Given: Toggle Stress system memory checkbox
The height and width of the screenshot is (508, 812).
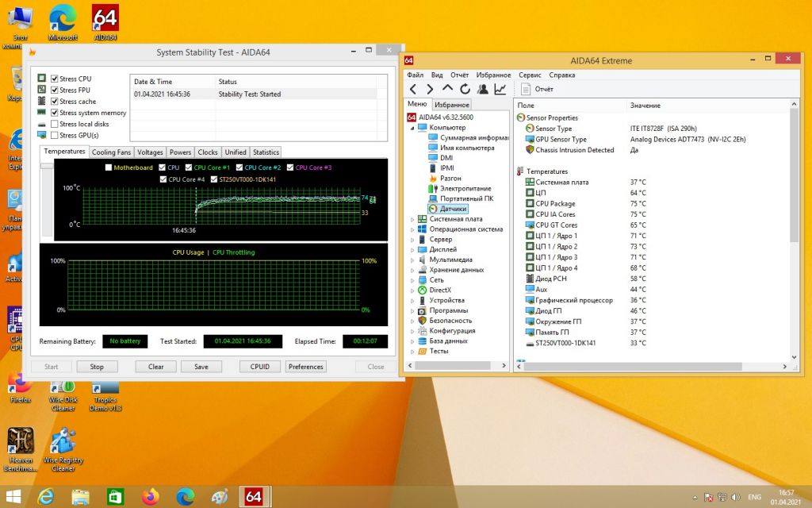Looking at the screenshot, I should click(x=55, y=113).
